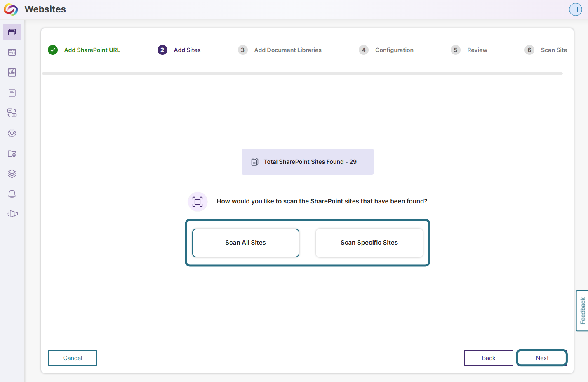
Task: Open the Websites sidebar icon
Action: point(12,32)
